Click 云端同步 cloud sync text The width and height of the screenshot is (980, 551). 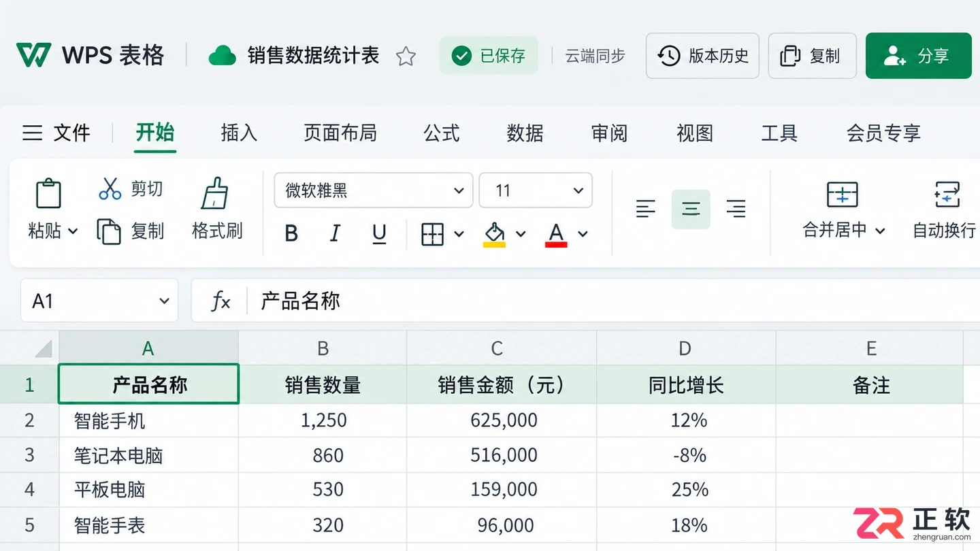point(595,56)
